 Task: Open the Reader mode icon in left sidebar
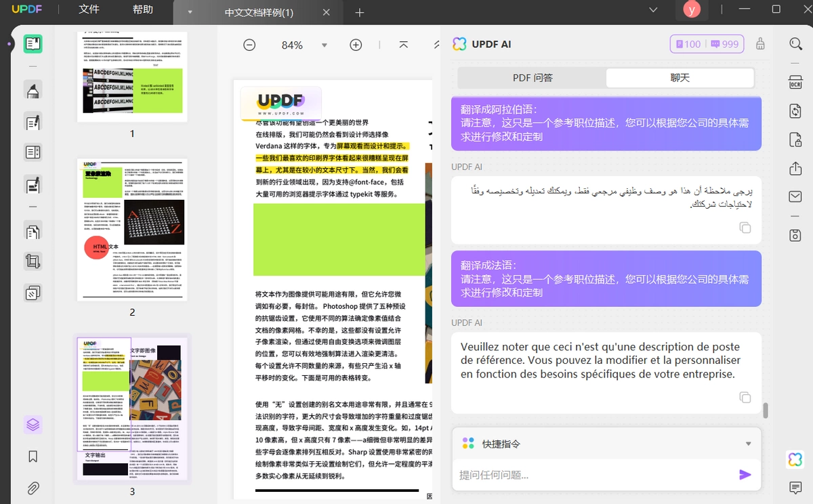[33, 45]
